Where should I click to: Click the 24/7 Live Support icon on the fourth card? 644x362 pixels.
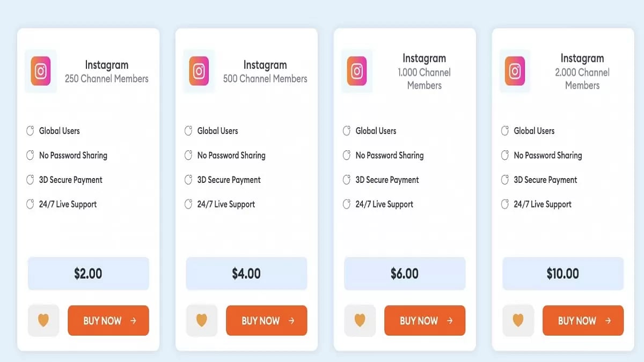505,204
